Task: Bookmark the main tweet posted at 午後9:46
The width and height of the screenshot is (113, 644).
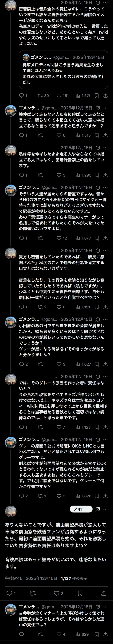Action: [x=80, y=593]
